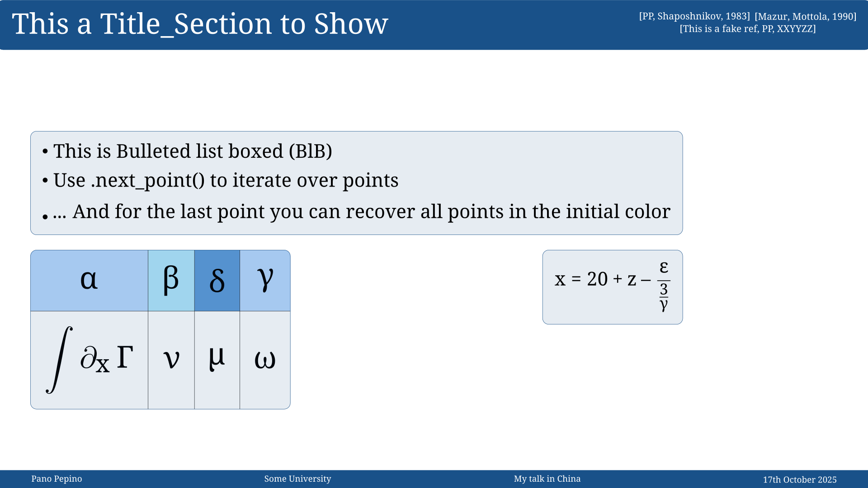Click the dark blue delta cell
The image size is (868, 488).
[x=217, y=280]
